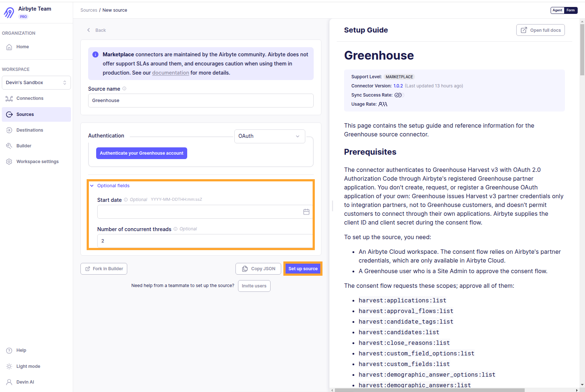The width and height of the screenshot is (585, 392).
Task: Open Connections in the sidebar
Action: pos(36,98)
